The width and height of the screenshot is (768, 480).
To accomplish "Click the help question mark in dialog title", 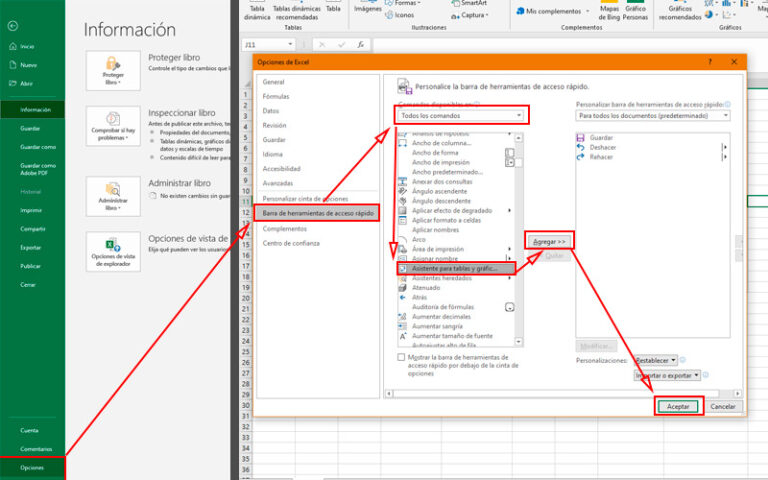I will tap(710, 62).
